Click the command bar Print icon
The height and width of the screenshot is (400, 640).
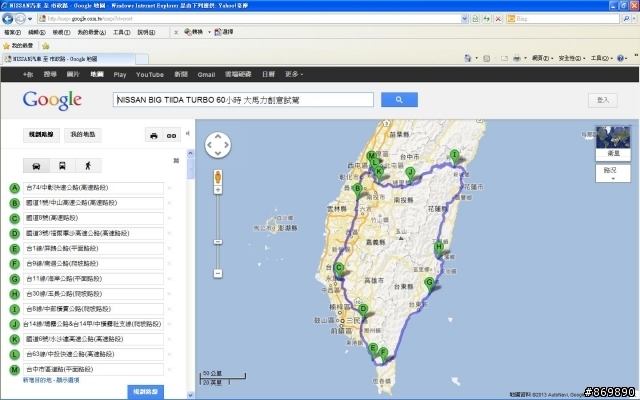(517, 58)
